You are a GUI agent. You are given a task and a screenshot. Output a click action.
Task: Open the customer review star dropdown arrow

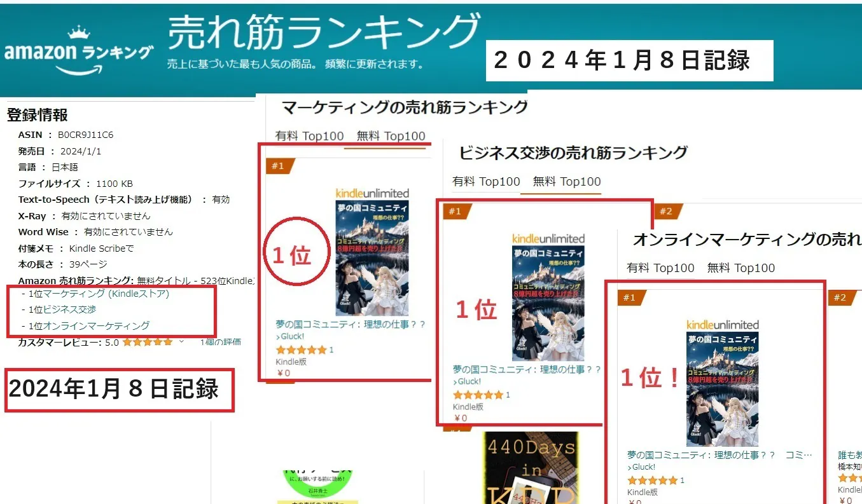pos(181,342)
